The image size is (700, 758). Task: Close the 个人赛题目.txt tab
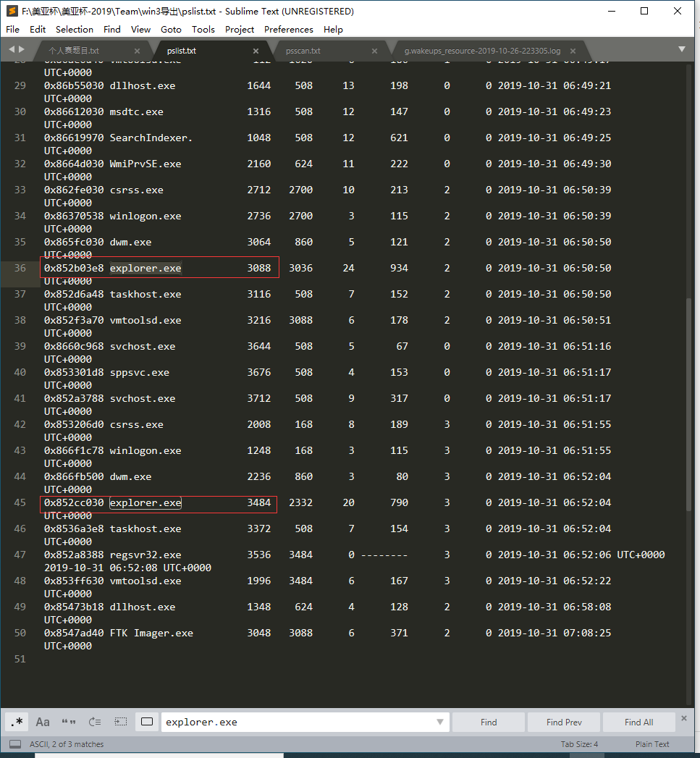[x=138, y=51]
